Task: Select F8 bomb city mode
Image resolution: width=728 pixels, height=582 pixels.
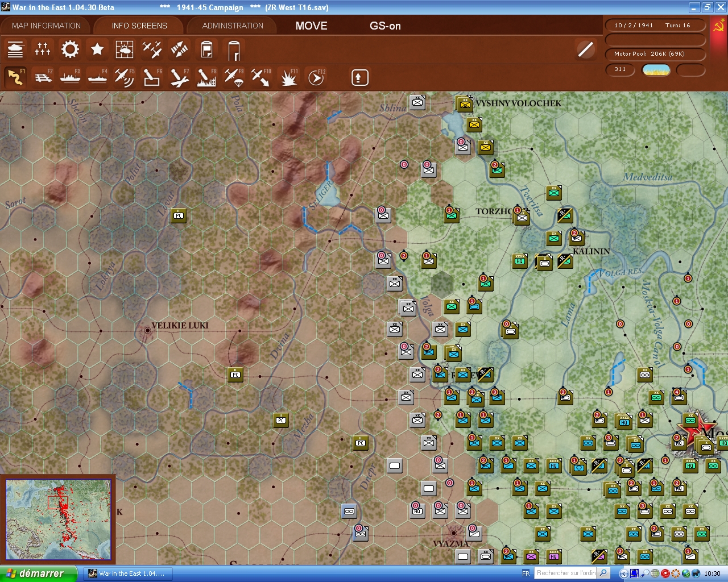Action: tap(206, 77)
